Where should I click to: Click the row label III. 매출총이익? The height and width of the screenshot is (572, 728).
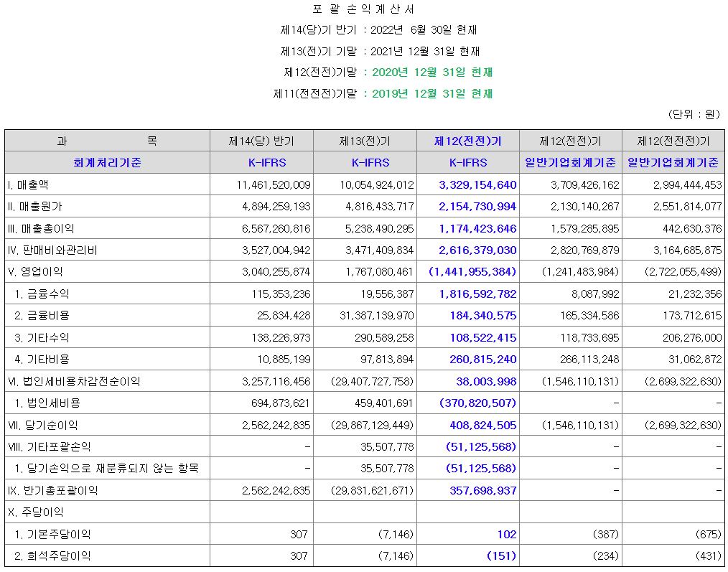42,228
